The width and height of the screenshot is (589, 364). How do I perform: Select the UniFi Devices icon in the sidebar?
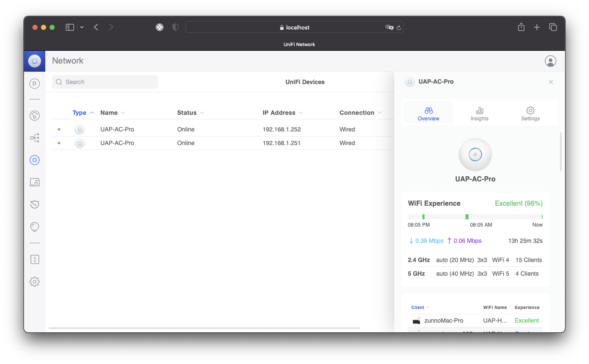click(35, 160)
